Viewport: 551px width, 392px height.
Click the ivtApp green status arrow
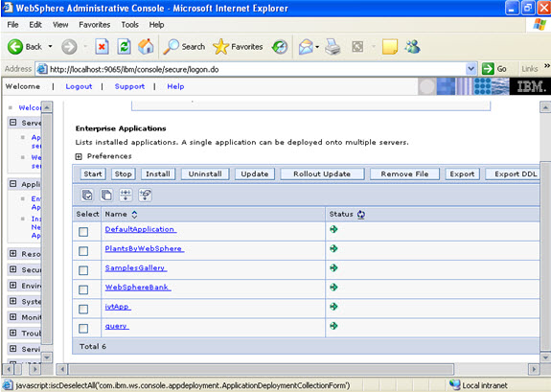[333, 307]
